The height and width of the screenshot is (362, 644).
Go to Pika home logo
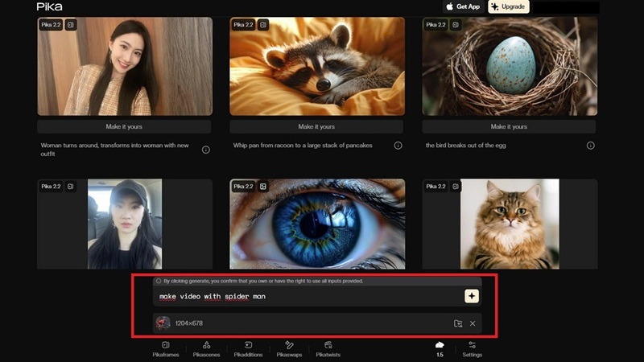pos(49,6)
